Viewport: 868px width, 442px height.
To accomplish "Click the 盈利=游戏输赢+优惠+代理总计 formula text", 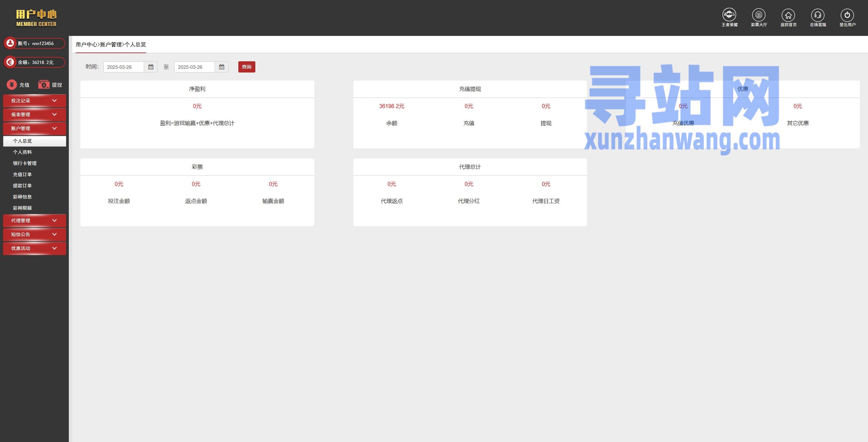I will [197, 123].
